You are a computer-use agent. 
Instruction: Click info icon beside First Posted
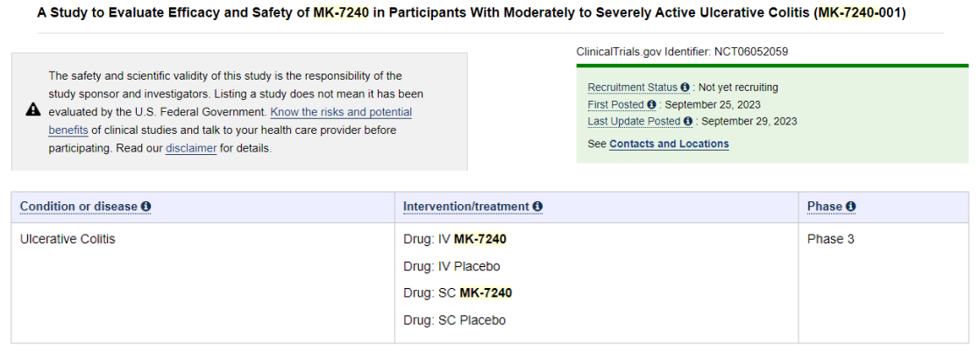pyautogui.click(x=652, y=104)
